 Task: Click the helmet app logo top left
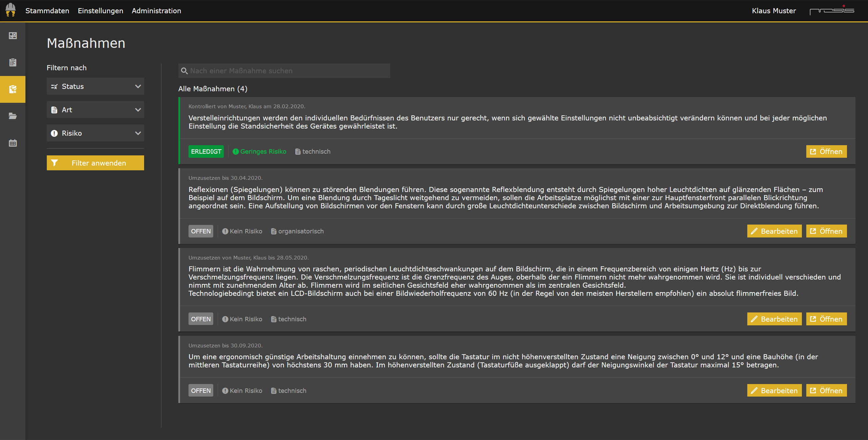point(10,10)
